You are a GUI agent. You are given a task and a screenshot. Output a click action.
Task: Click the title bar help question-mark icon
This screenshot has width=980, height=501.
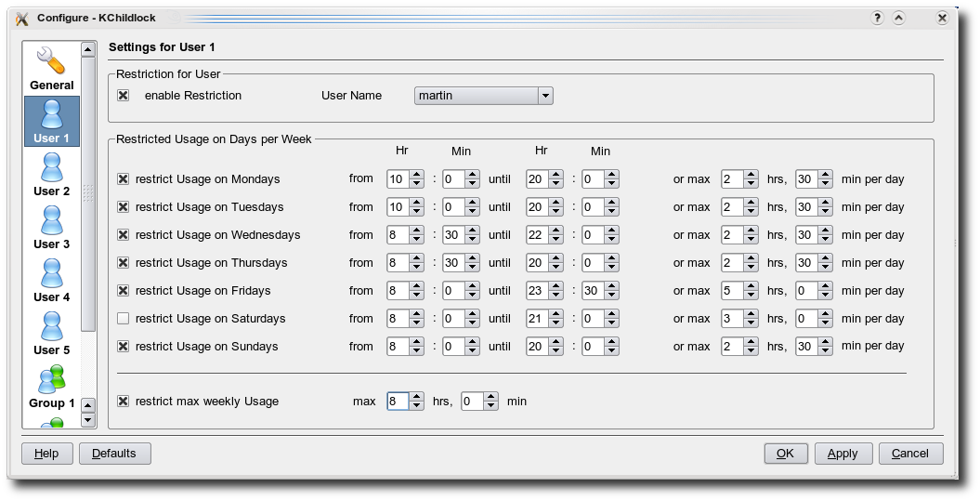pyautogui.click(x=878, y=18)
